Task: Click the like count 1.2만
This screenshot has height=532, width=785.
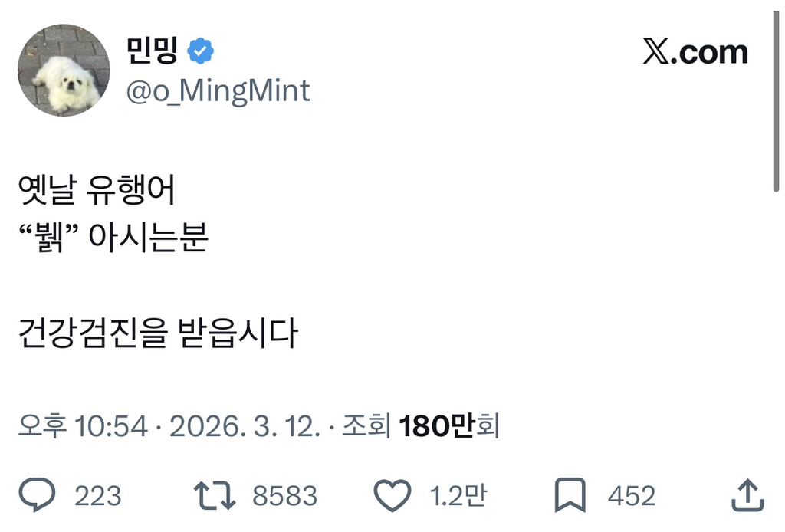Action: tap(458, 496)
